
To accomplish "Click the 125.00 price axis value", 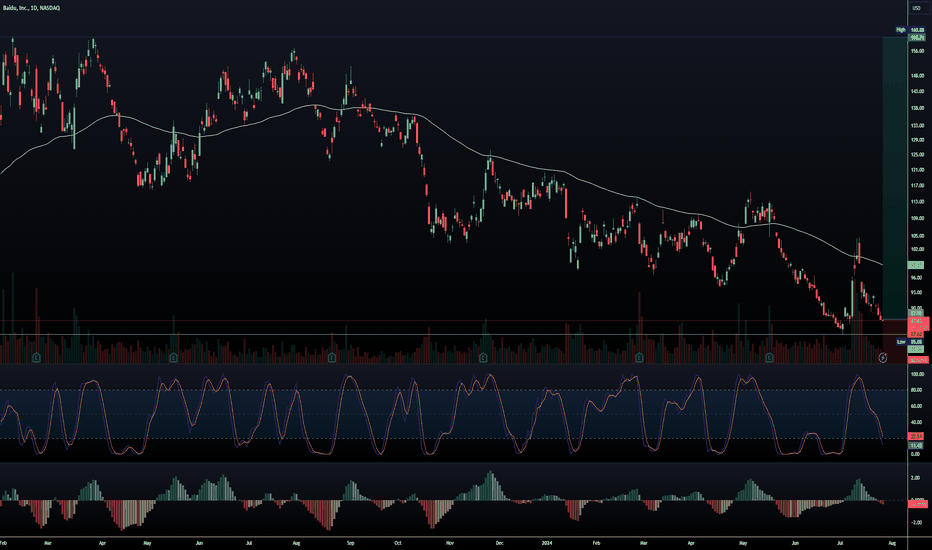I will point(917,155).
